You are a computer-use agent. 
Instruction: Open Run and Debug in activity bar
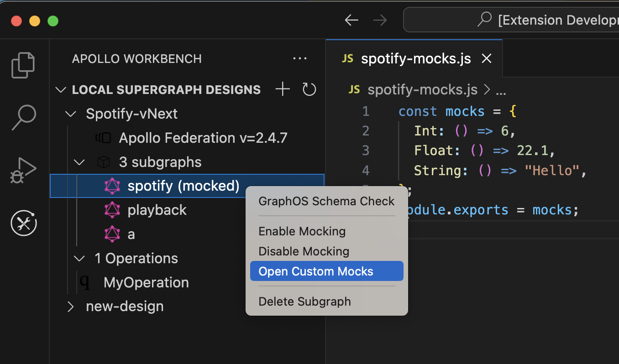click(23, 171)
